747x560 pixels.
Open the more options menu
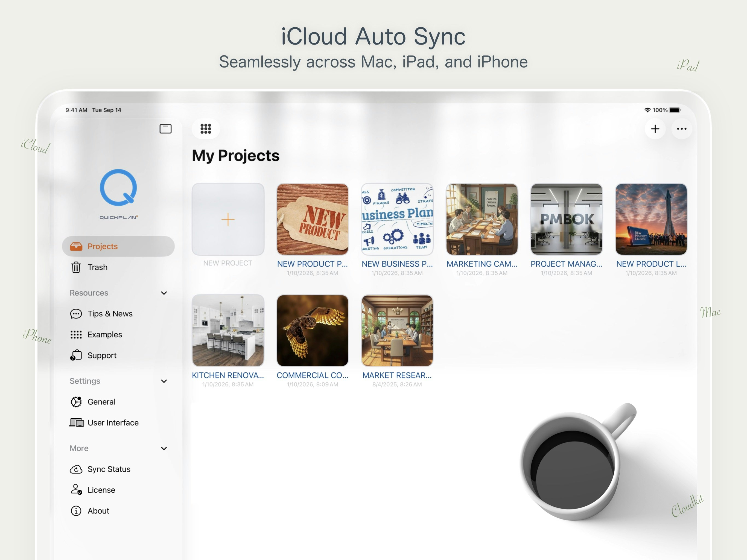pyautogui.click(x=681, y=129)
